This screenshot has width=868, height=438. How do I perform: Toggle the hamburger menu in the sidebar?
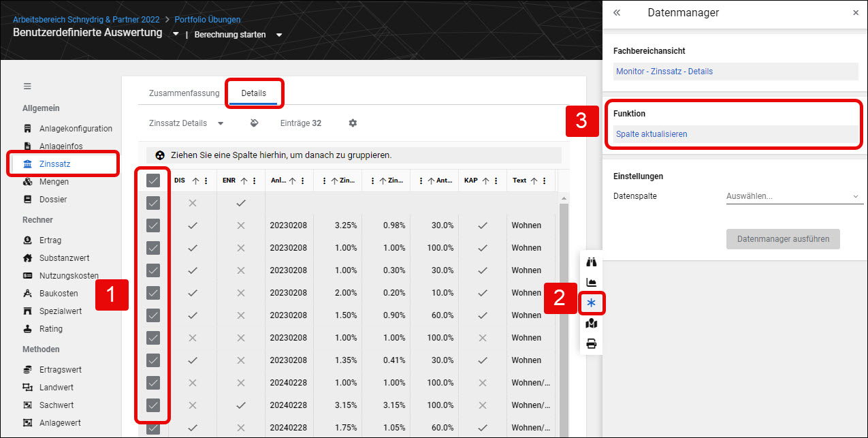pyautogui.click(x=27, y=87)
